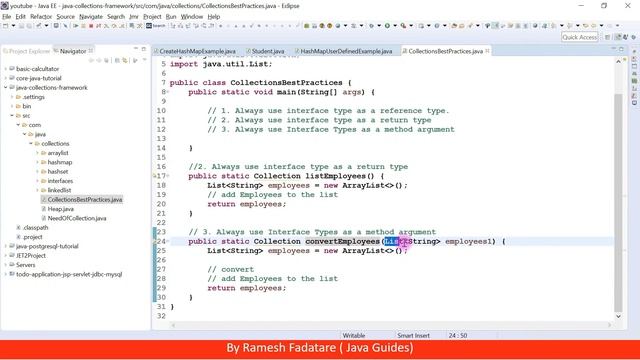Click 'Writable' in status bar
The height and width of the screenshot is (360, 640).
click(x=354, y=336)
